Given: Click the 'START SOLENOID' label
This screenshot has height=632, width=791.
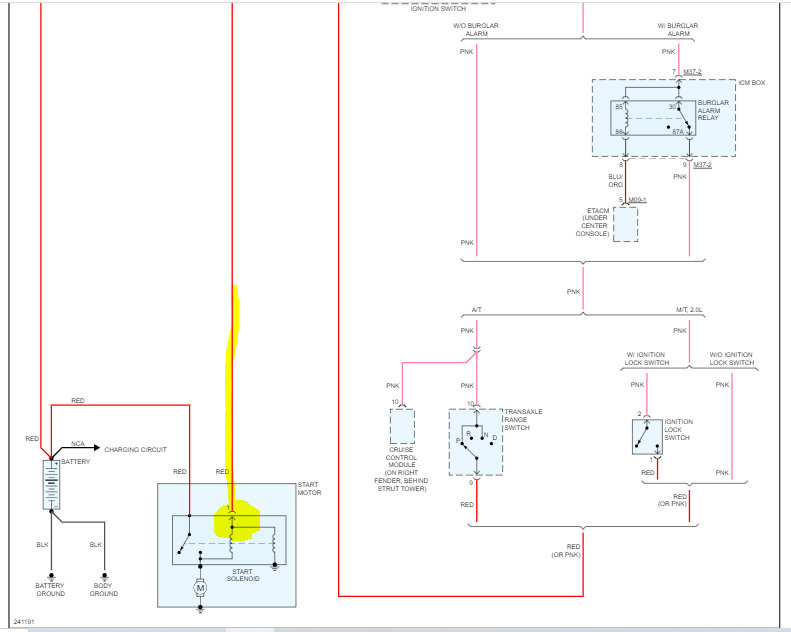Looking at the screenshot, I should (243, 575).
